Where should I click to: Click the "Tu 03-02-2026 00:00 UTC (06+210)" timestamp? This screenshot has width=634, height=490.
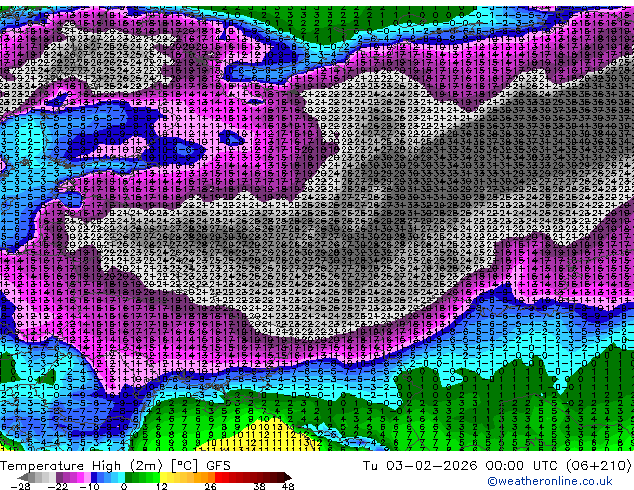click(x=497, y=465)
